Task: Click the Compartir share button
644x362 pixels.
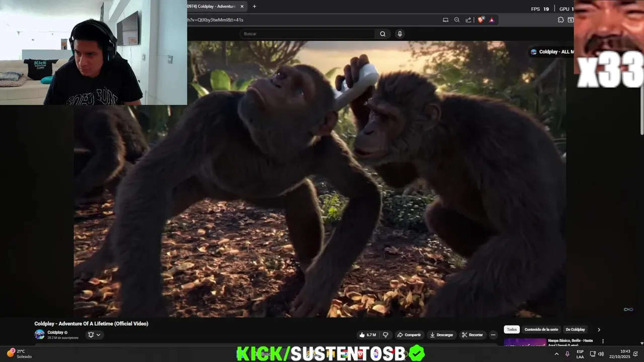Action: [x=409, y=335]
